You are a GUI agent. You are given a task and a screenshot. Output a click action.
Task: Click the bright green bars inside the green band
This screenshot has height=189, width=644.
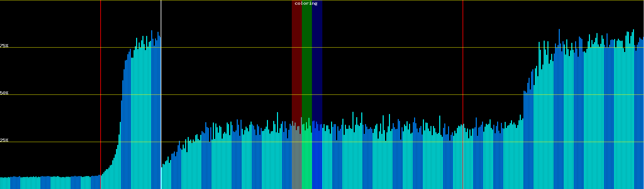point(307,157)
